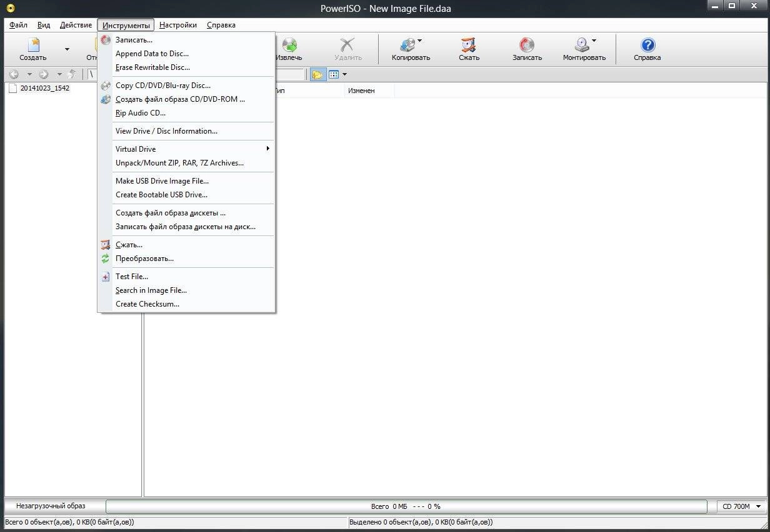Open the dropdown arrow beside Создать
This screenshot has width=770, height=532.
click(67, 49)
